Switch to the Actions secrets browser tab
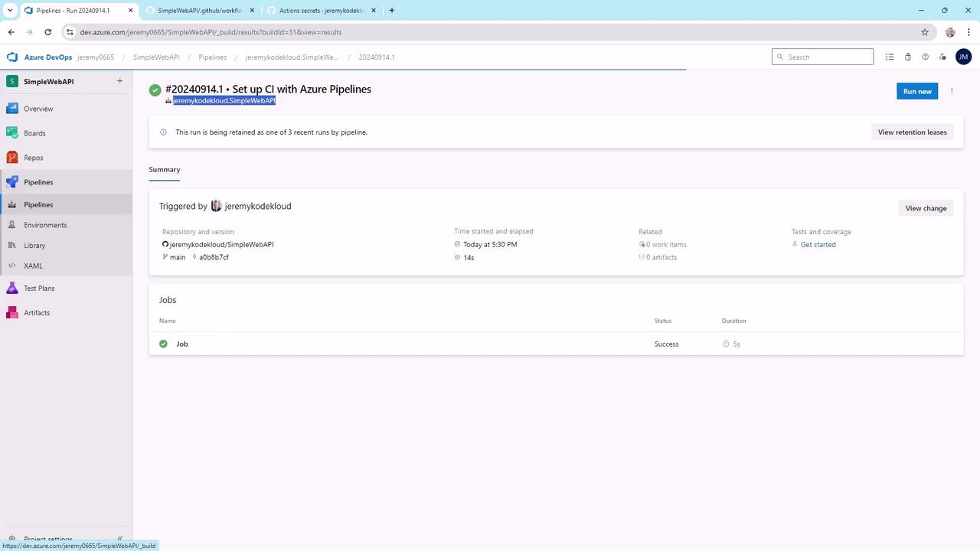The width and height of the screenshot is (980, 551). [321, 11]
